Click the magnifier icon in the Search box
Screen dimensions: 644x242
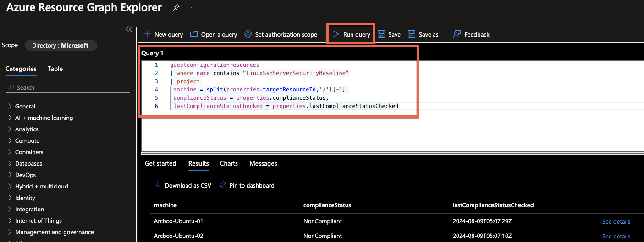[x=11, y=87]
